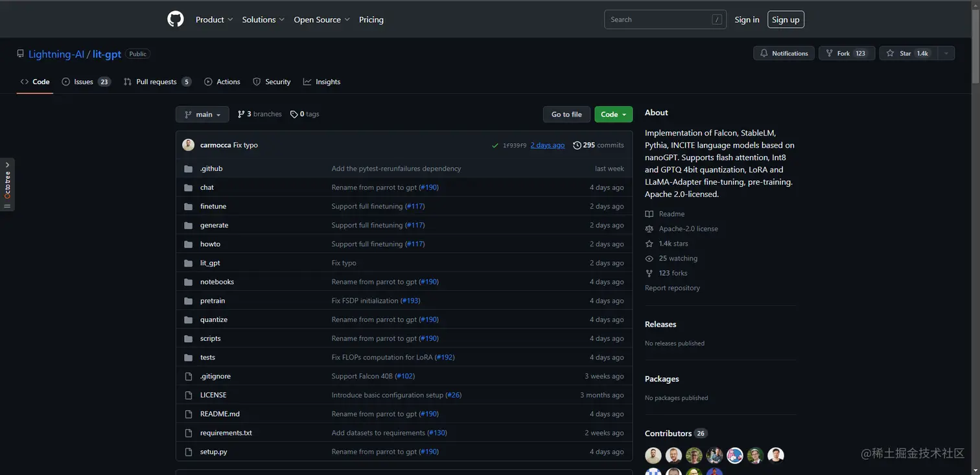Click the search input field
This screenshot has width=980, height=475.
(x=665, y=19)
